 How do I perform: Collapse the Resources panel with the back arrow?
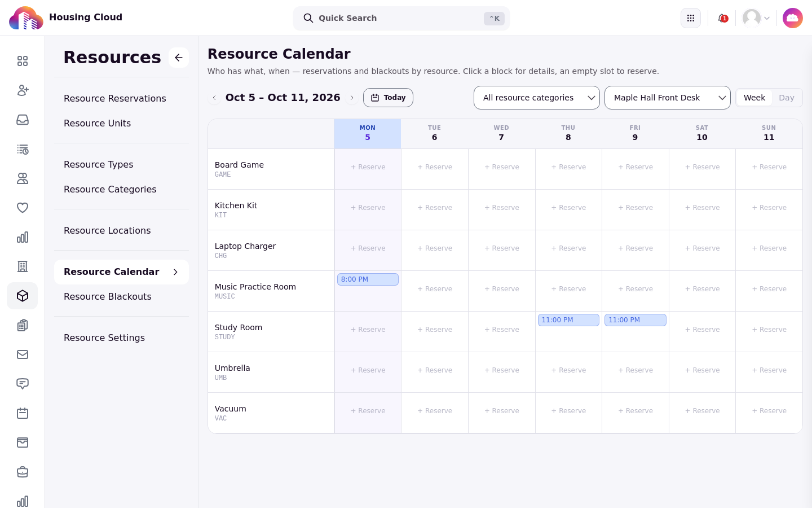tap(179, 58)
